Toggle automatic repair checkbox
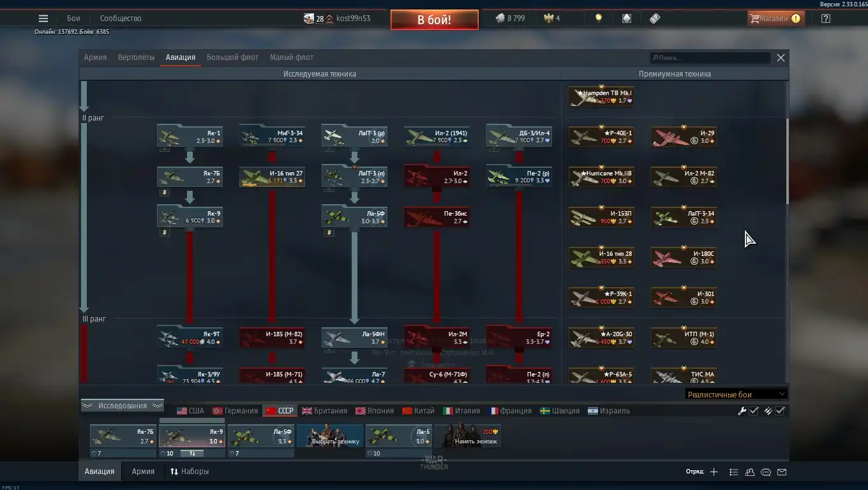 pyautogui.click(x=754, y=411)
